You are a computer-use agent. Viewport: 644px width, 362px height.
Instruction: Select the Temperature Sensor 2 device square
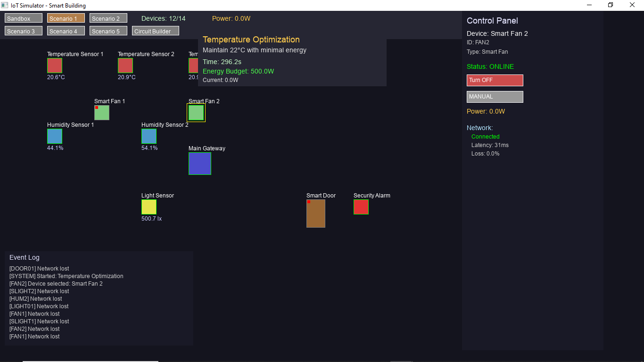pyautogui.click(x=125, y=66)
